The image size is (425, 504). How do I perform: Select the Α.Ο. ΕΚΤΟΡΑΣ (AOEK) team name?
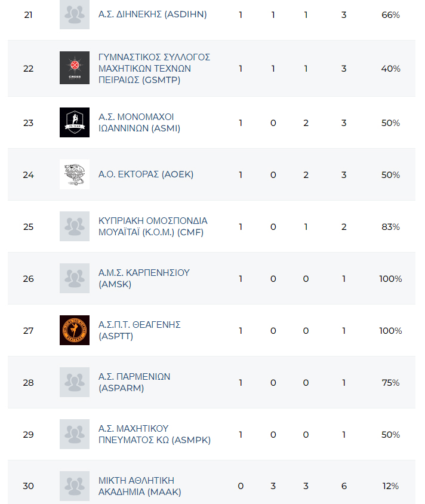pos(146,174)
